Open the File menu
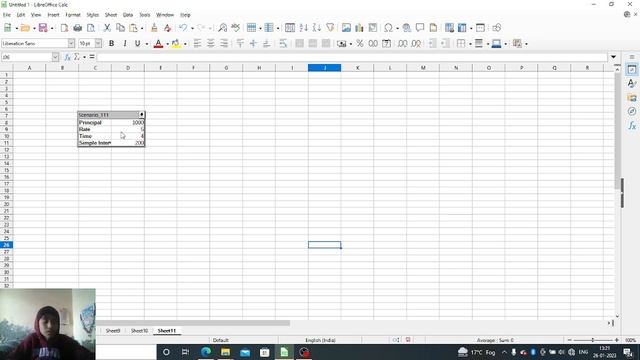640x360 pixels. [x=7, y=15]
